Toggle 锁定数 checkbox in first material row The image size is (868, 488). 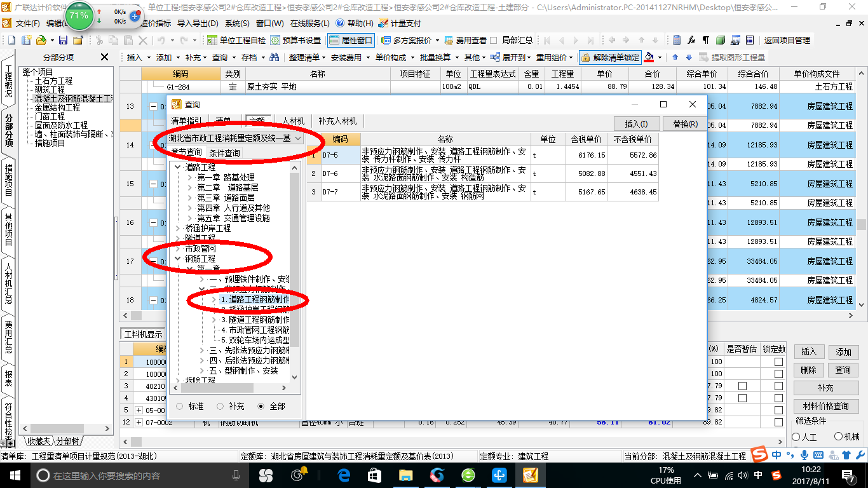(778, 362)
